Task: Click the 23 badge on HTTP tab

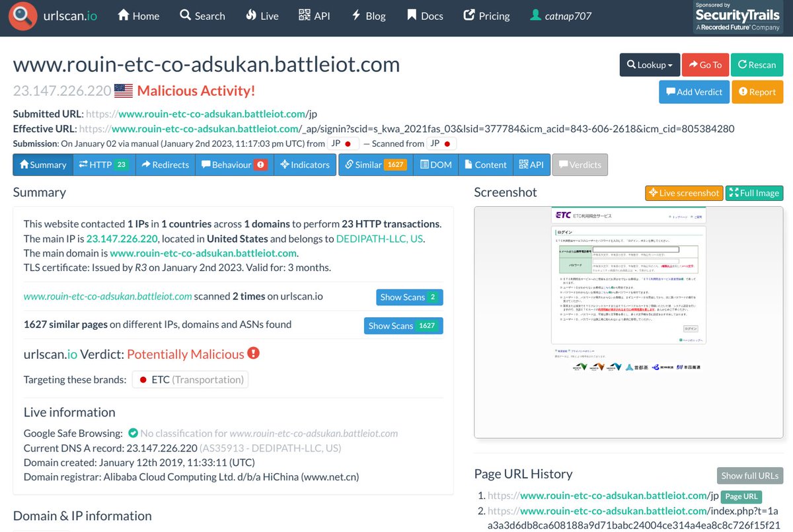Action: [121, 165]
